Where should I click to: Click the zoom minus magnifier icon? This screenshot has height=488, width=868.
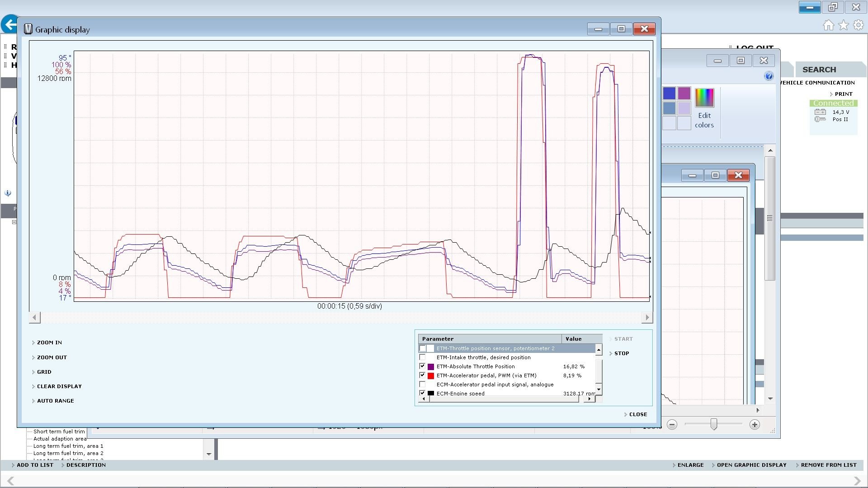(672, 425)
